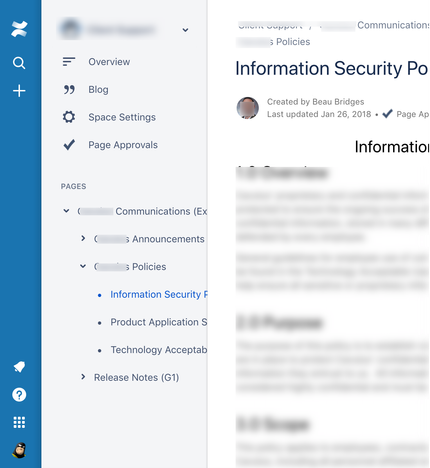
Task: Click the Page Approvals checkmark icon in sidebar
Action: (x=69, y=145)
